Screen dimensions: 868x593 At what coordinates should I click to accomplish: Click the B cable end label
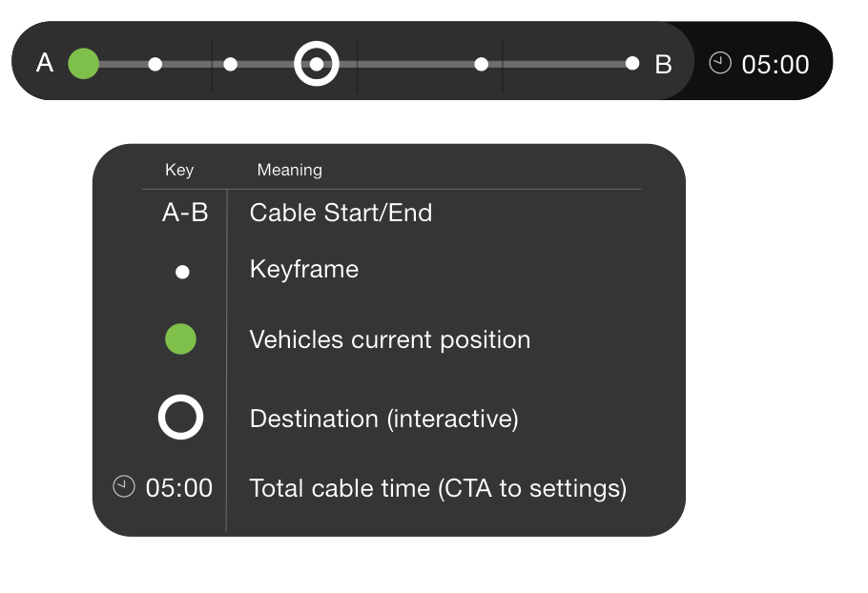click(x=663, y=64)
